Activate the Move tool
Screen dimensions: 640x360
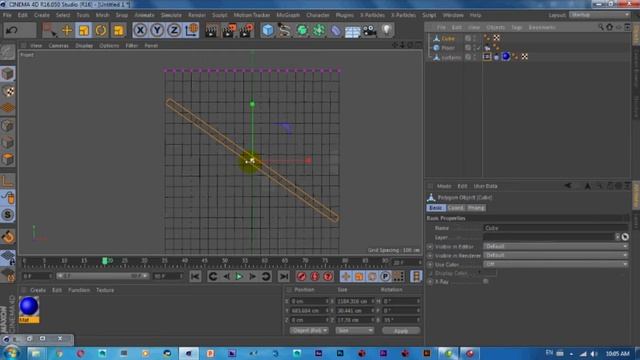point(67,30)
